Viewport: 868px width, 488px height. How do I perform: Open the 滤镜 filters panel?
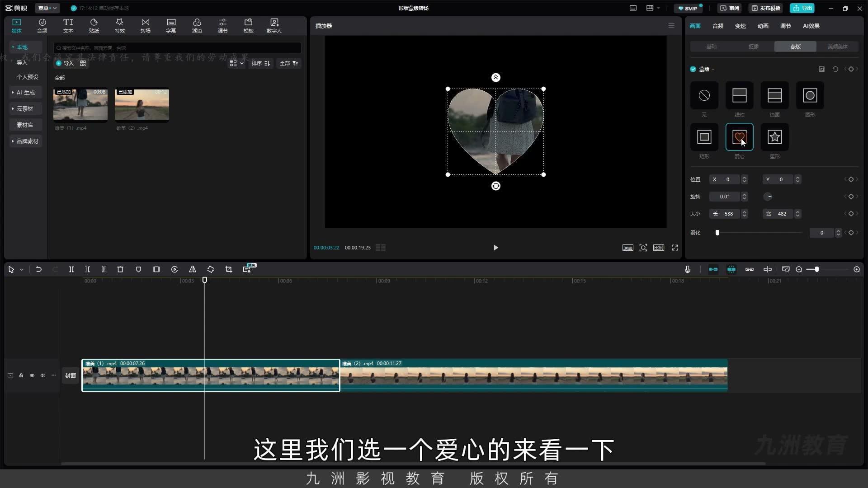[x=197, y=26]
